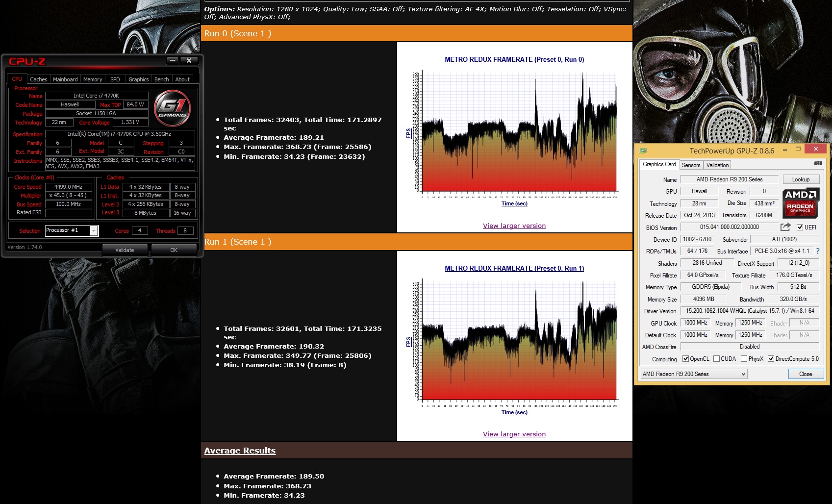Click the G1 Gaming logo in CPU-Z
This screenshot has width=832, height=504.
pyautogui.click(x=172, y=109)
